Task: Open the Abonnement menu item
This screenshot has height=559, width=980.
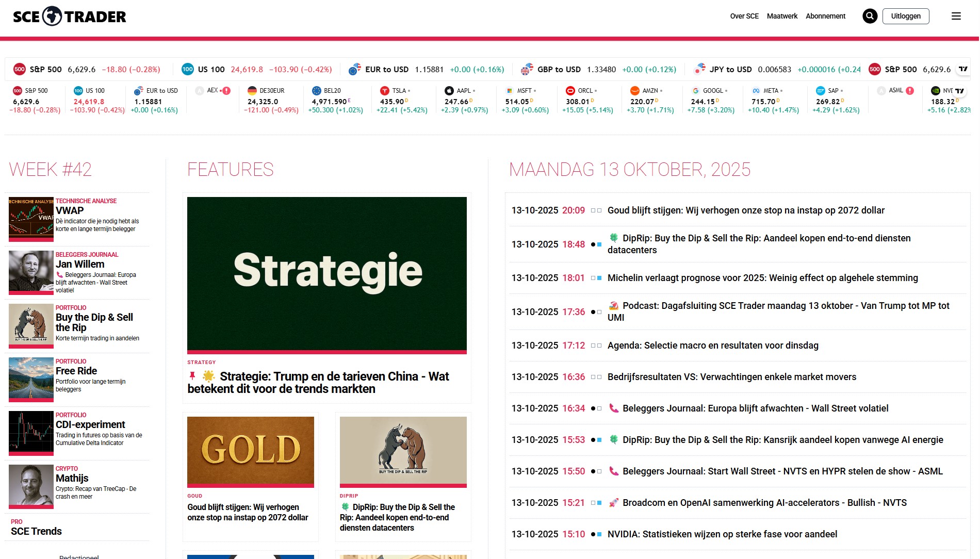Action: pos(825,16)
